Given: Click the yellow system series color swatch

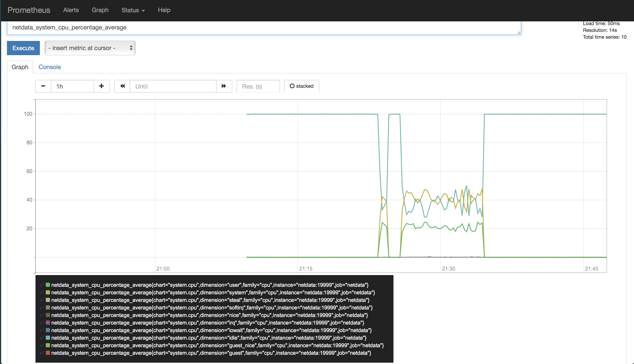Looking at the screenshot, I should click(48, 292).
